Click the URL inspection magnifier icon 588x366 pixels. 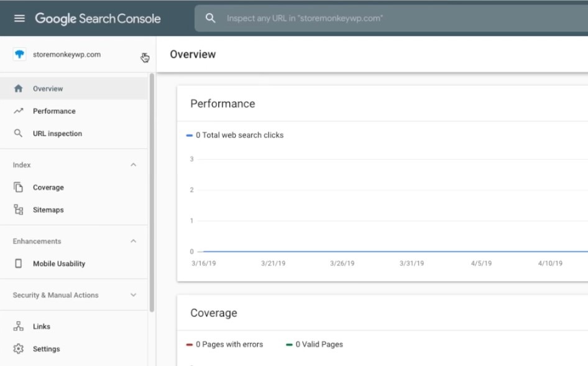point(18,134)
